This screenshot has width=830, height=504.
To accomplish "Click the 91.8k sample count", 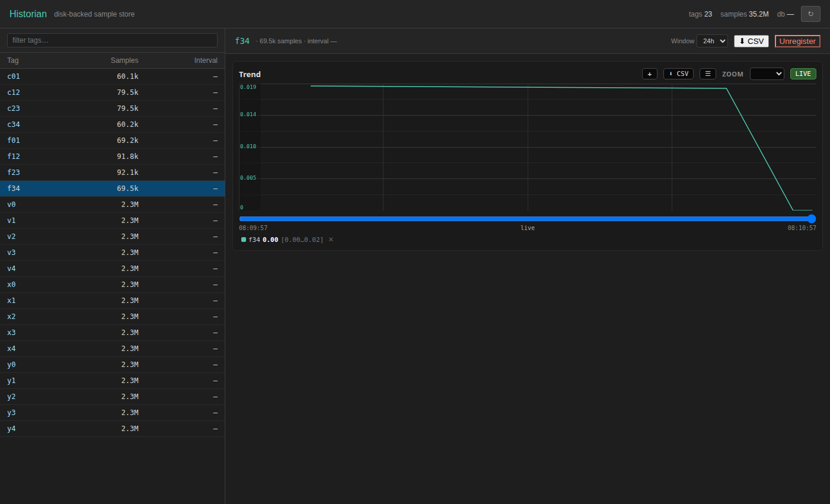I will (127, 157).
